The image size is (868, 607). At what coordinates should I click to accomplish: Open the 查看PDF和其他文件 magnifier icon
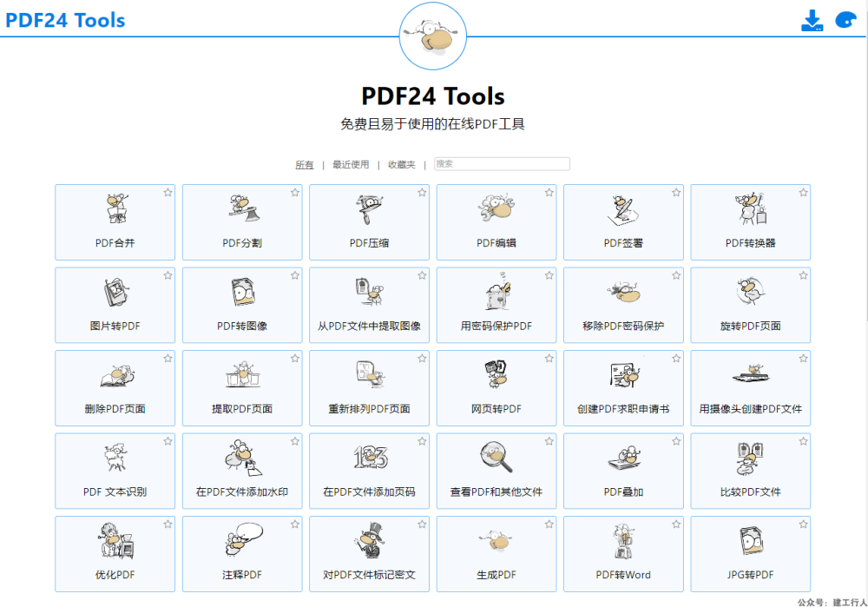pos(496,457)
